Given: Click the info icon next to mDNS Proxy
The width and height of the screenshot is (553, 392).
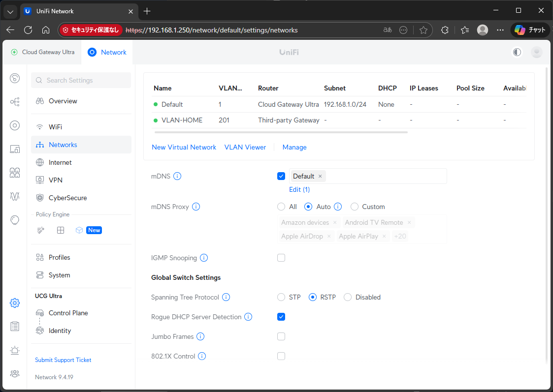Looking at the screenshot, I should click(196, 207).
